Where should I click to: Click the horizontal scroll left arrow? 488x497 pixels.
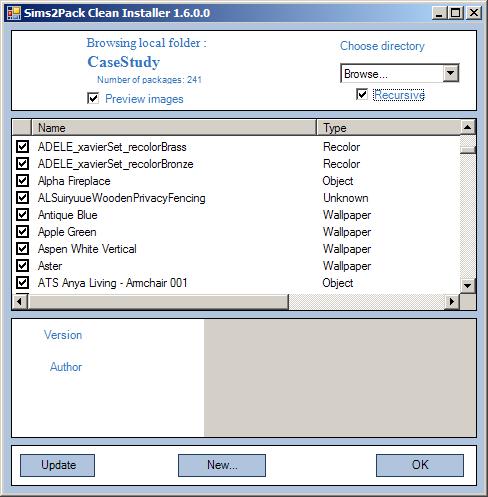[20, 302]
